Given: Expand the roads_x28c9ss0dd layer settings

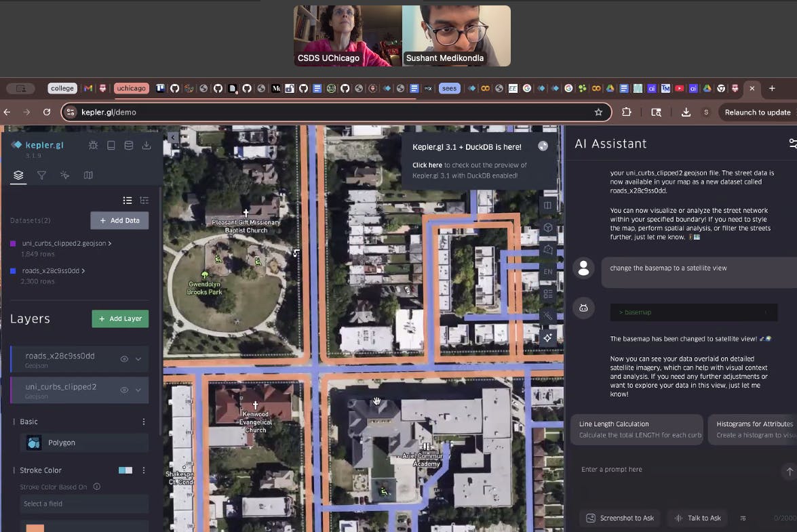Looking at the screenshot, I should [x=138, y=359].
